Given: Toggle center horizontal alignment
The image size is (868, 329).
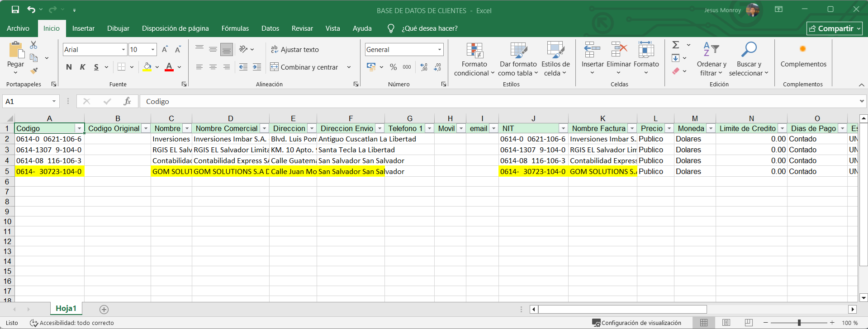Looking at the screenshot, I should click(213, 67).
